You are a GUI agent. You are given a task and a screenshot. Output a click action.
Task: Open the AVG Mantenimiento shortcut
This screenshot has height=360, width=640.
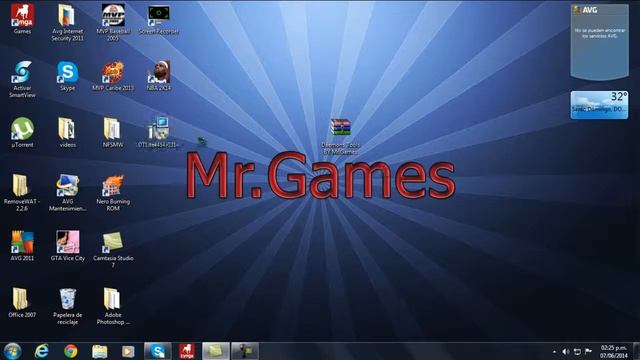(67, 193)
